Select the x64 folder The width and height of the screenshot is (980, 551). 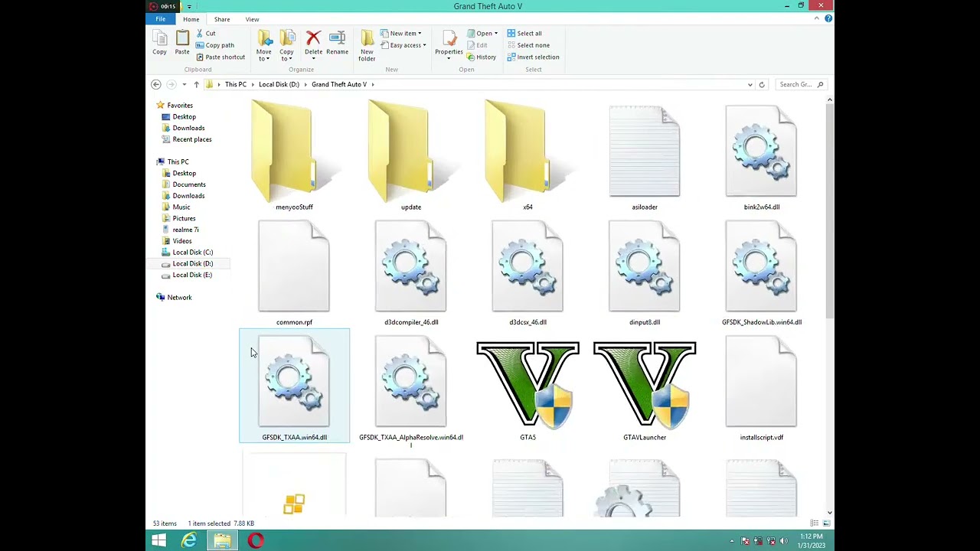tap(528, 156)
